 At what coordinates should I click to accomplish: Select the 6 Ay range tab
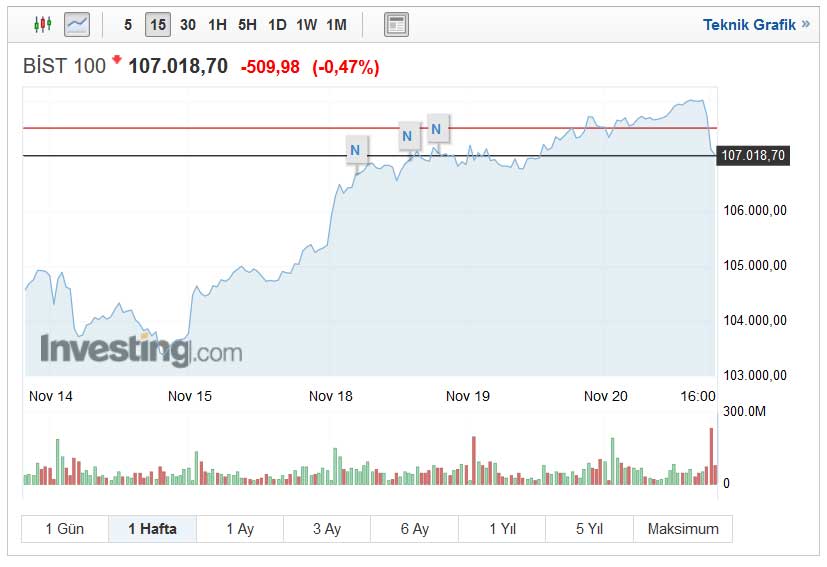pos(415,528)
